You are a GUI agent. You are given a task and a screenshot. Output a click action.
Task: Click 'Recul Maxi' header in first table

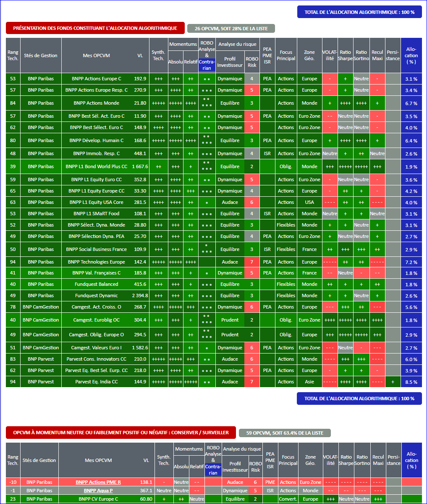tap(377, 55)
